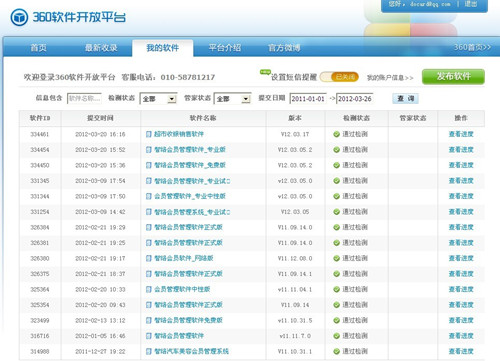The width and height of the screenshot is (500, 361).
Task: Click the green check icon in row 331254
Action: click(337, 212)
